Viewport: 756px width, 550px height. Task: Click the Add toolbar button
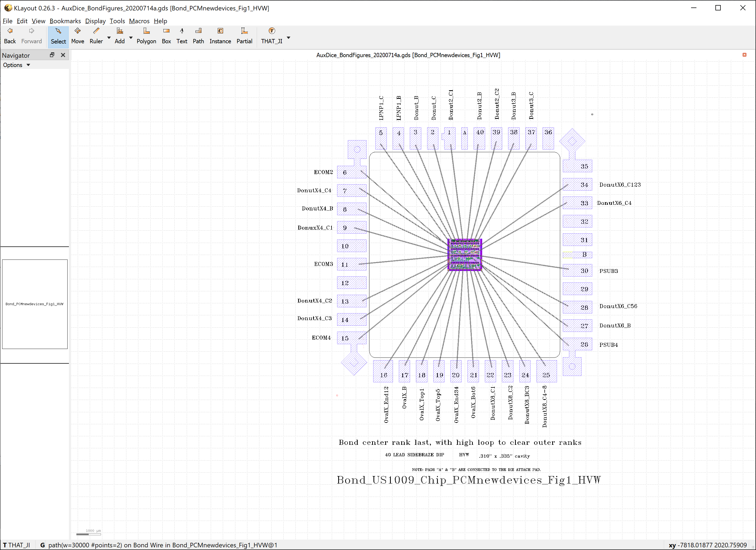pos(119,36)
